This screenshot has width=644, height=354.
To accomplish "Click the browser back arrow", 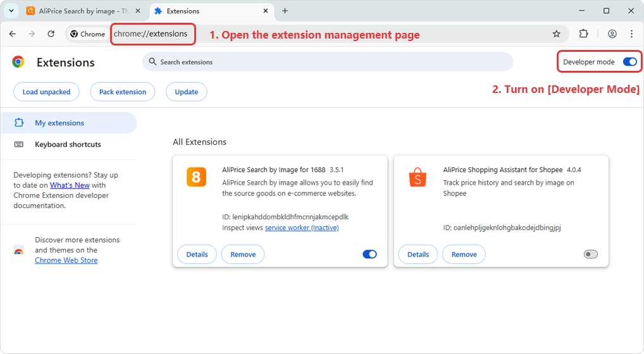I will click(x=13, y=34).
